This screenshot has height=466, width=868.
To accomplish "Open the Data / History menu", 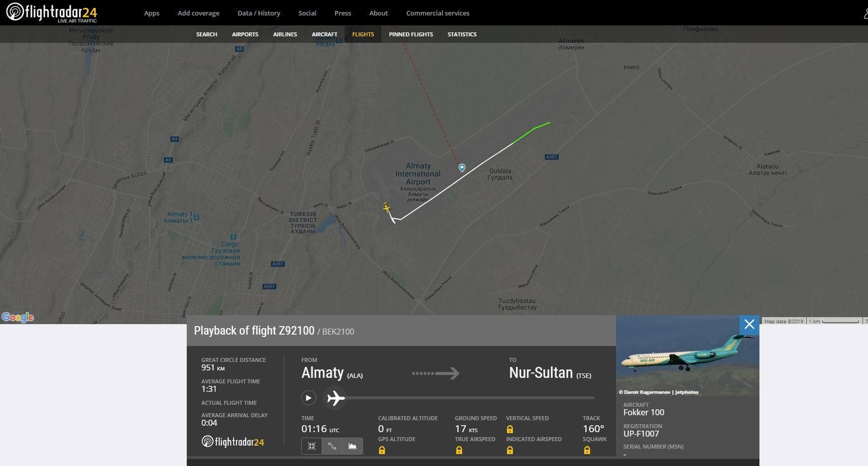I will pyautogui.click(x=259, y=13).
